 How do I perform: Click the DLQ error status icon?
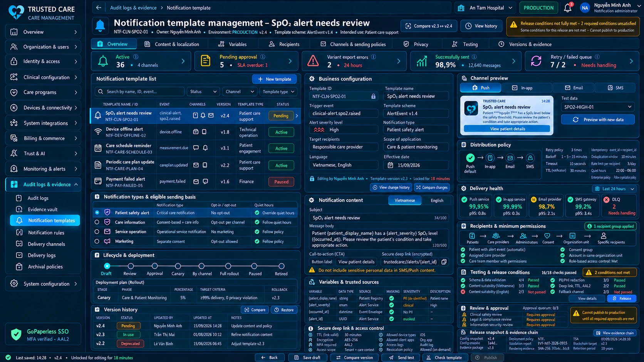(606, 199)
